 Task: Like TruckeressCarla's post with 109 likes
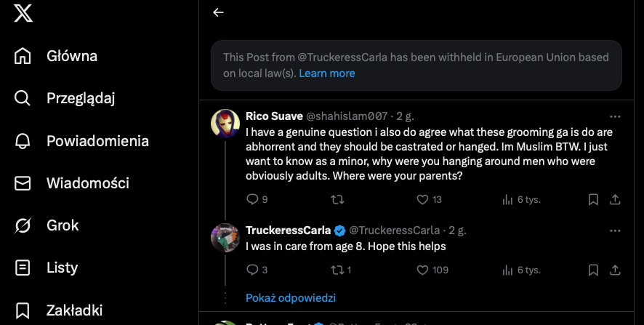click(x=423, y=270)
